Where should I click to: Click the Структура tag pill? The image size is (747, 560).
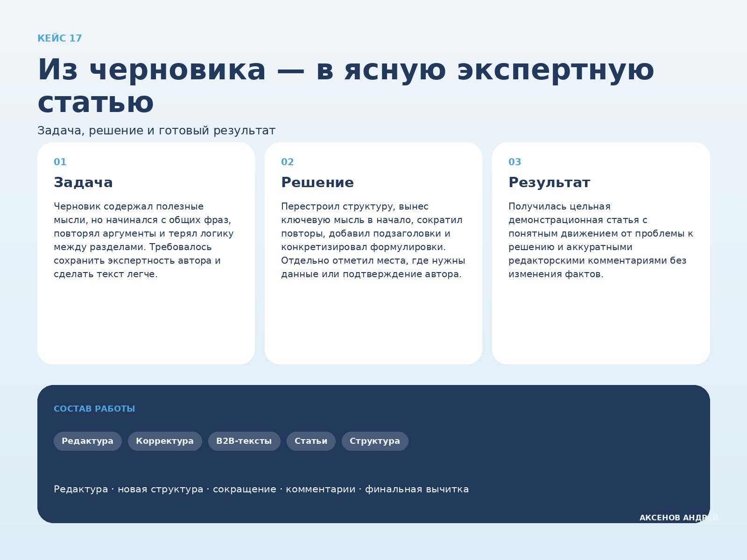375,441
